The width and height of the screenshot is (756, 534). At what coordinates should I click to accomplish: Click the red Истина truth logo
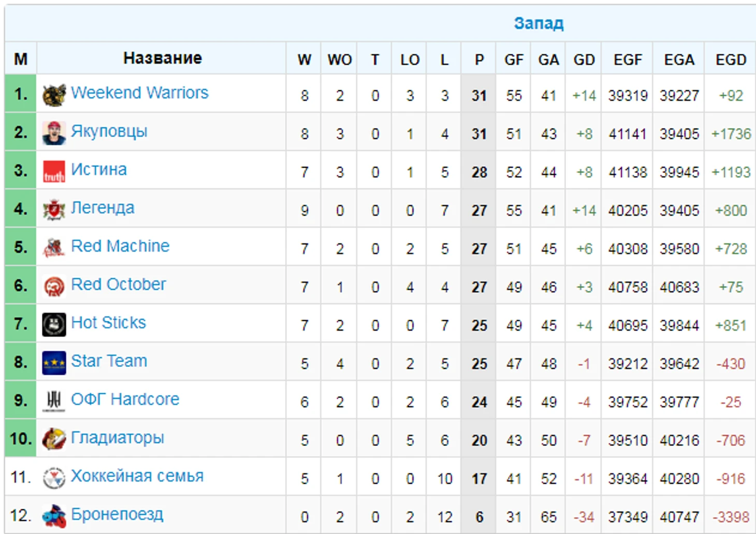pos(54,172)
